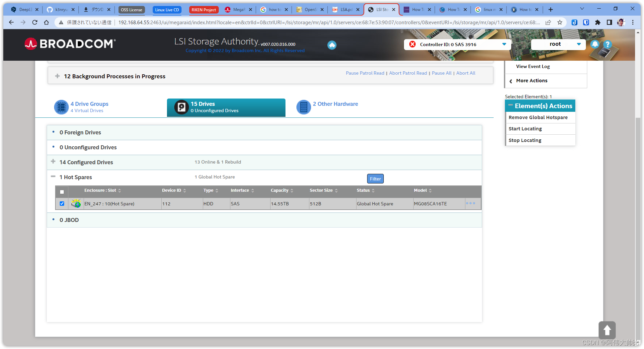The height and width of the screenshot is (349, 644).
Task: Open the notification bell icon
Action: coord(595,44)
